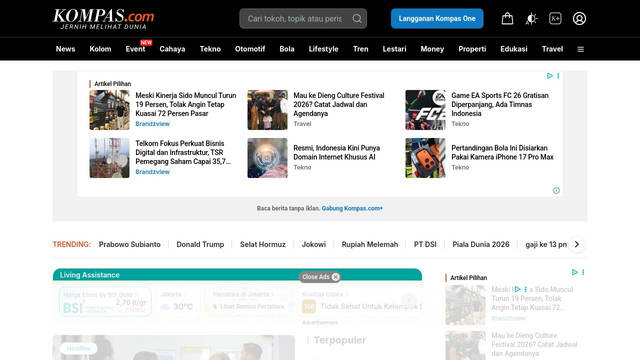Click Brandzview label under Sido Muncul article

point(152,124)
